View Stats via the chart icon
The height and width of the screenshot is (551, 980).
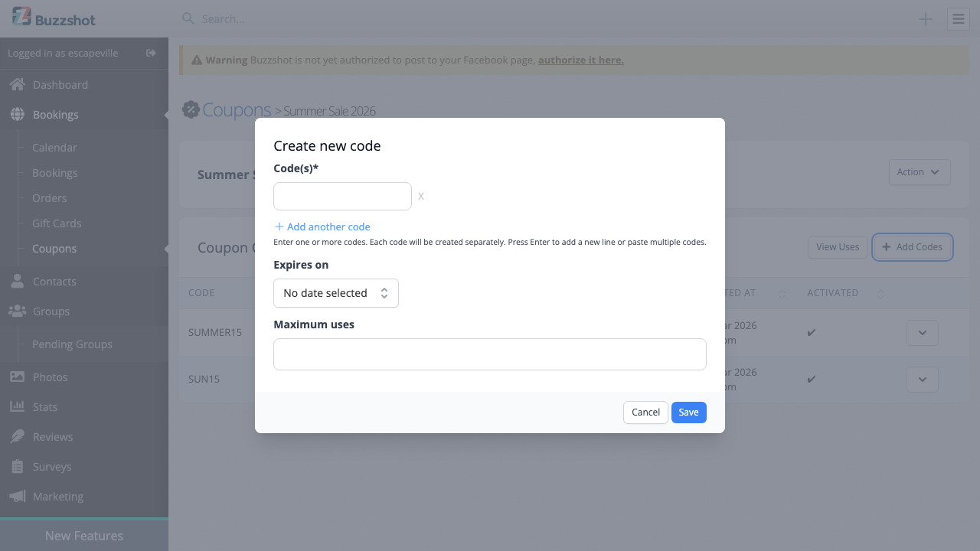pos(17,406)
